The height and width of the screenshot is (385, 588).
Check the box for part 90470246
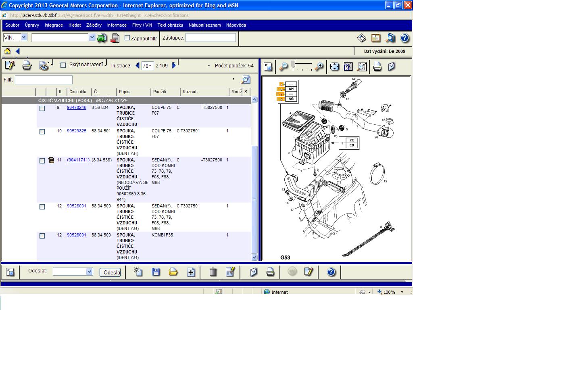pos(42,108)
